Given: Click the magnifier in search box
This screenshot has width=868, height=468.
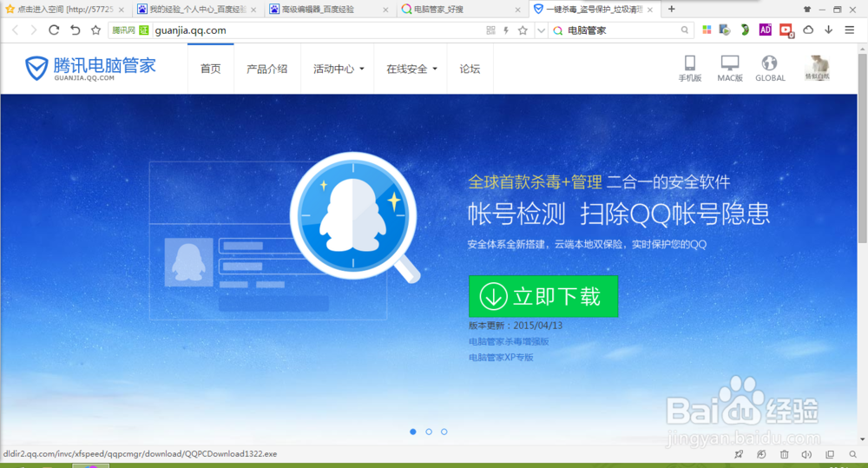Looking at the screenshot, I should (685, 30).
